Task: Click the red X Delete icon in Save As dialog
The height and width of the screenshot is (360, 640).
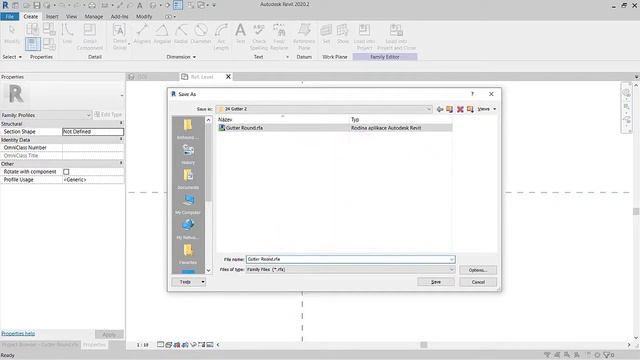Action: (x=460, y=109)
